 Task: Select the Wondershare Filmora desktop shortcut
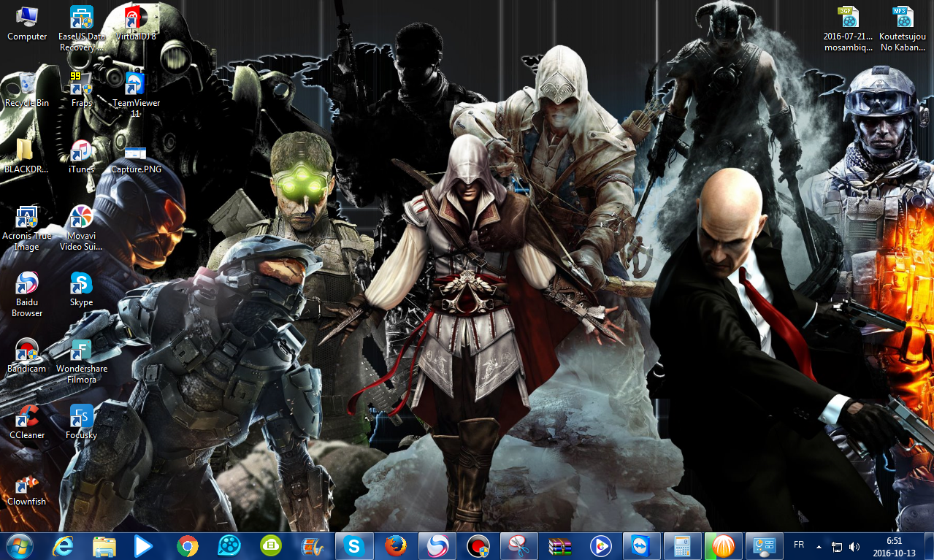(82, 361)
